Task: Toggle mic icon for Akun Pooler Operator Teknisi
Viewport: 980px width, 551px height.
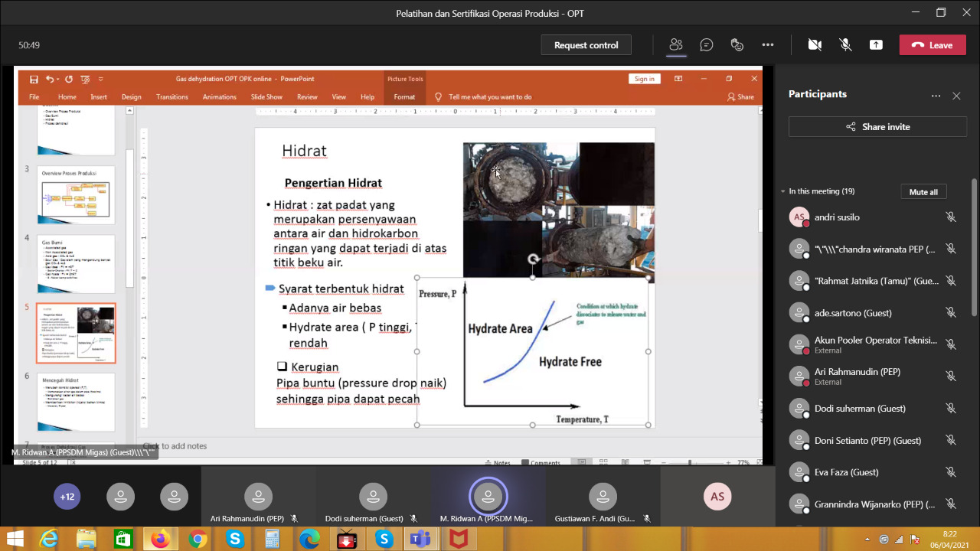Action: [x=951, y=344]
